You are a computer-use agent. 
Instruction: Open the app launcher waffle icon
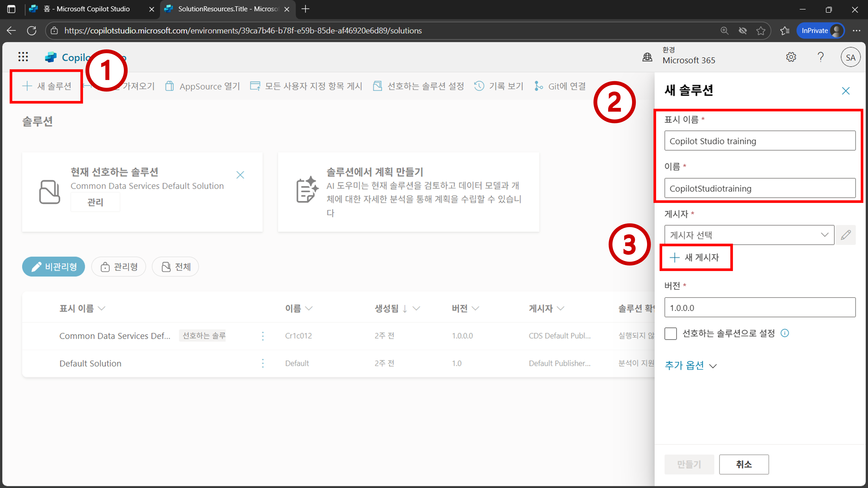(23, 57)
